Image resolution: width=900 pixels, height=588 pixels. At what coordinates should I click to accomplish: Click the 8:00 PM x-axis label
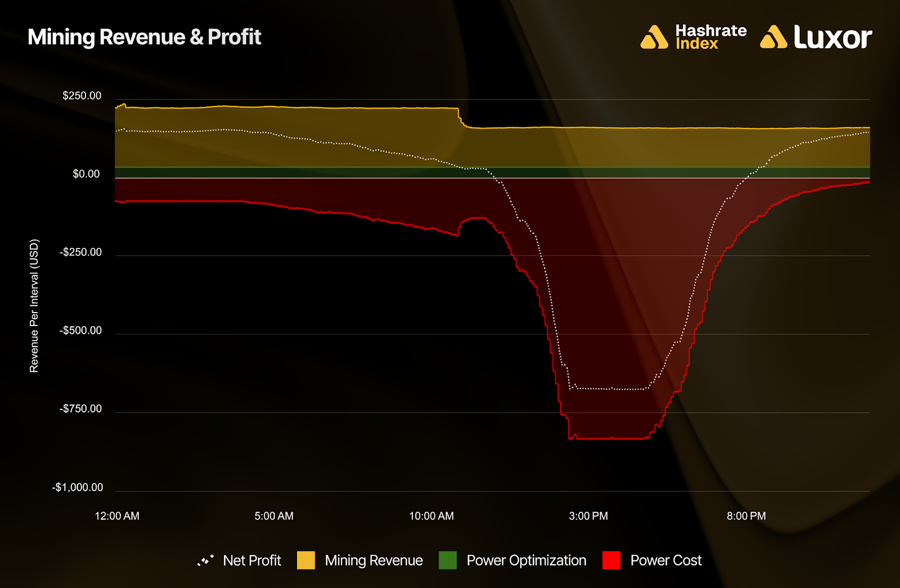click(746, 516)
